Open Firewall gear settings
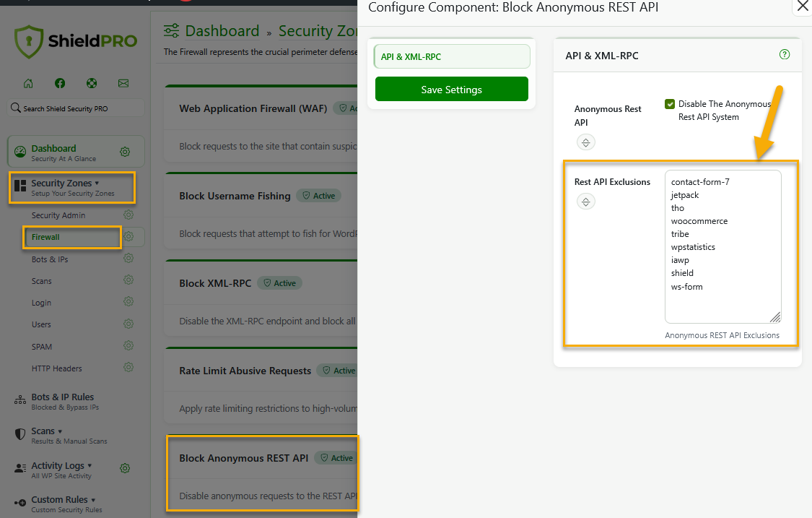 [x=129, y=236]
